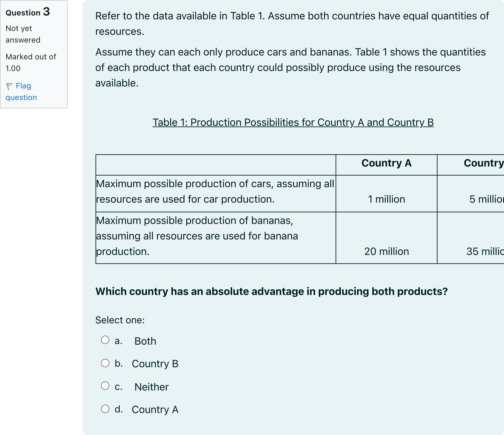The image size is (504, 435).
Task: Select radio button for option a. Both
Action: pos(105,340)
